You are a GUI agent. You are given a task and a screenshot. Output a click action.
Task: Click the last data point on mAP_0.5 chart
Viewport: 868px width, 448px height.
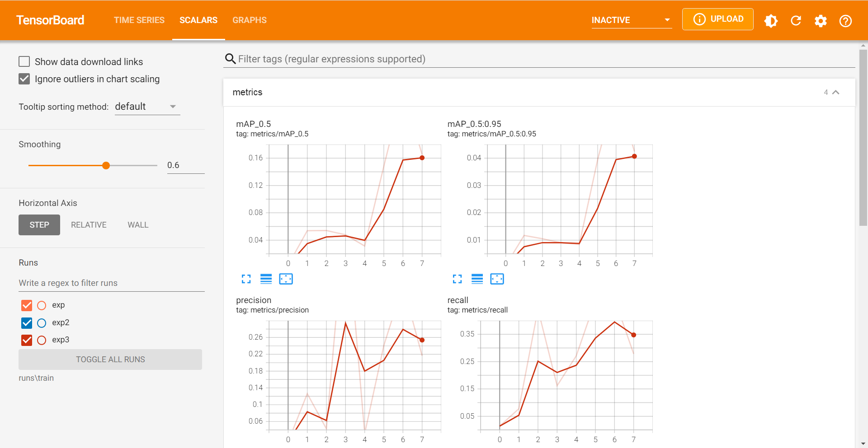[422, 158]
